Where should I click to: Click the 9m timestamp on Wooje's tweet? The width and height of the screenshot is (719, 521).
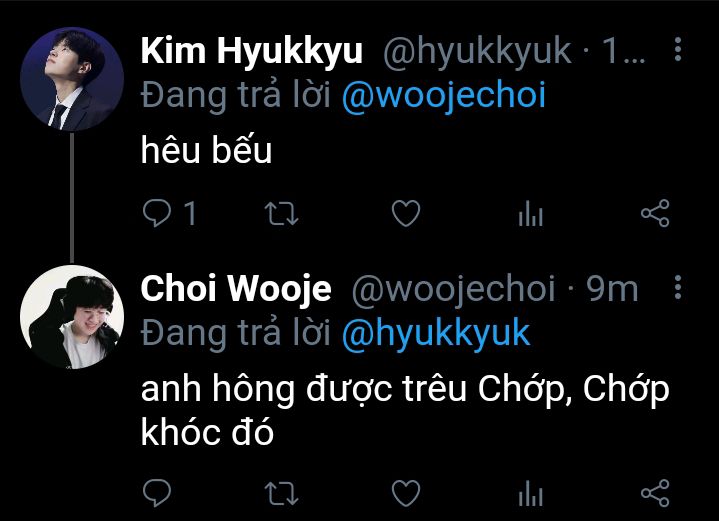(612, 289)
